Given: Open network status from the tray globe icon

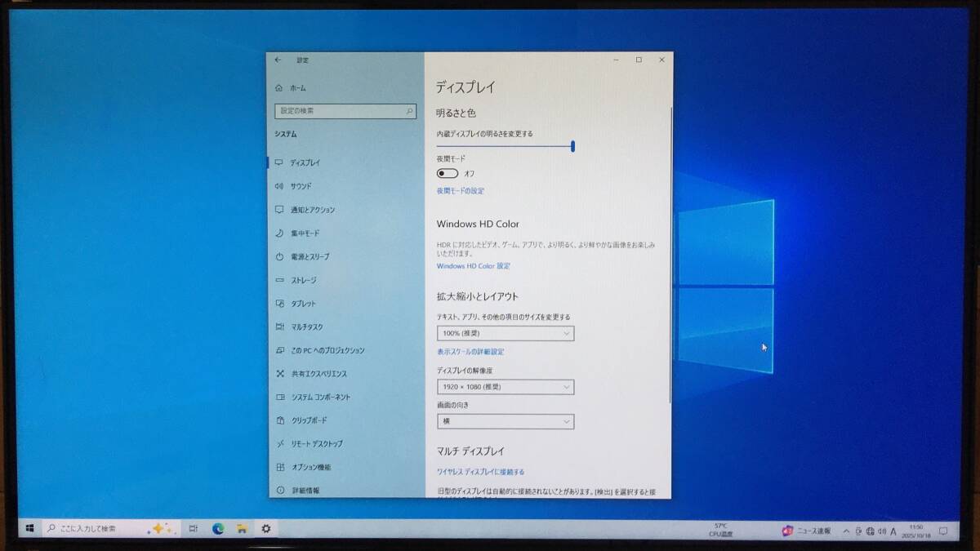Looking at the screenshot, I should 871,531.
